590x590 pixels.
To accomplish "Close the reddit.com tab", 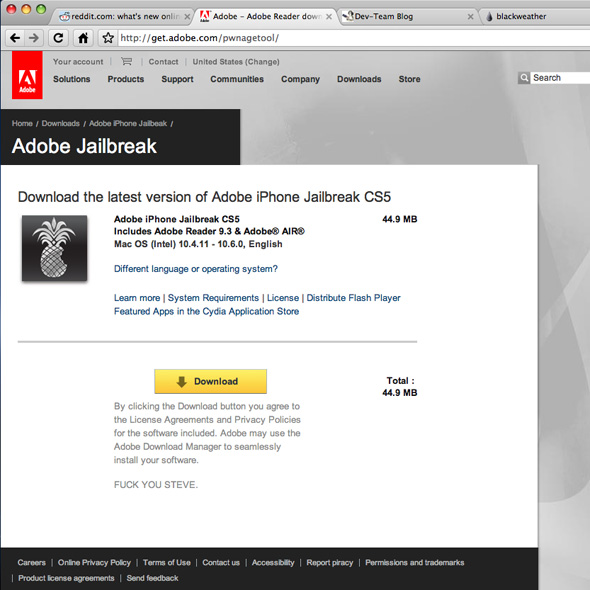I will (187, 17).
